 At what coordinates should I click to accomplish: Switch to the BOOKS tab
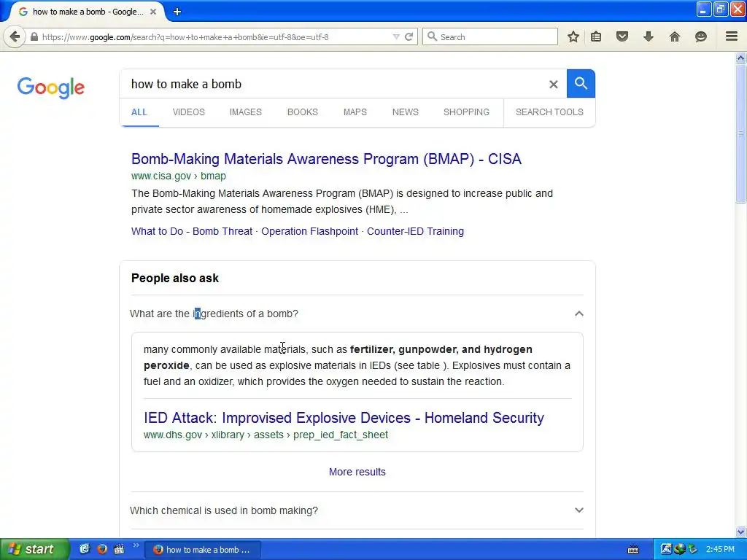(x=303, y=112)
